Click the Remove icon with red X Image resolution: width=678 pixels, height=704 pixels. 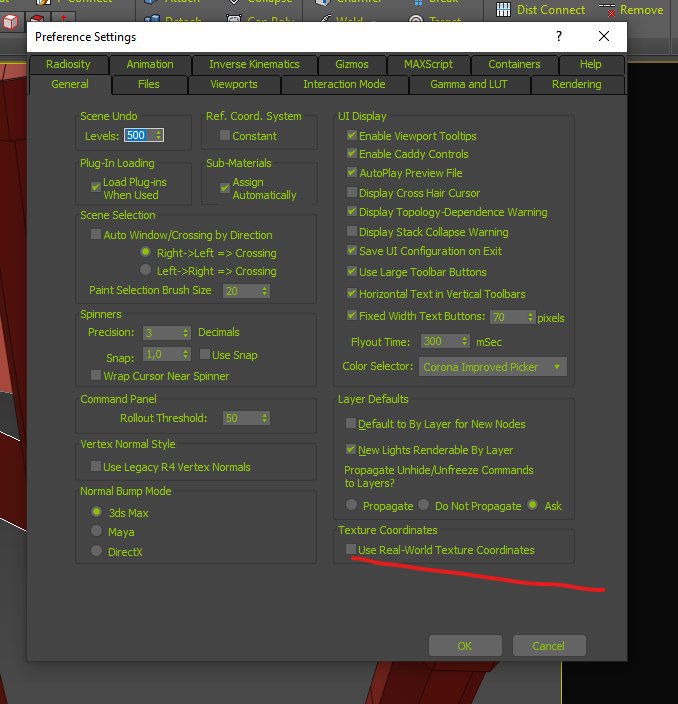tap(607, 10)
